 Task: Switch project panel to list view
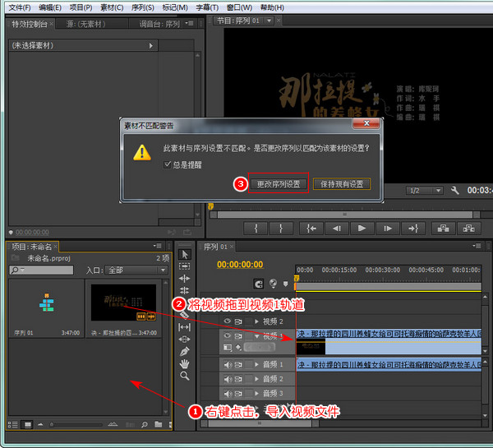12,425
